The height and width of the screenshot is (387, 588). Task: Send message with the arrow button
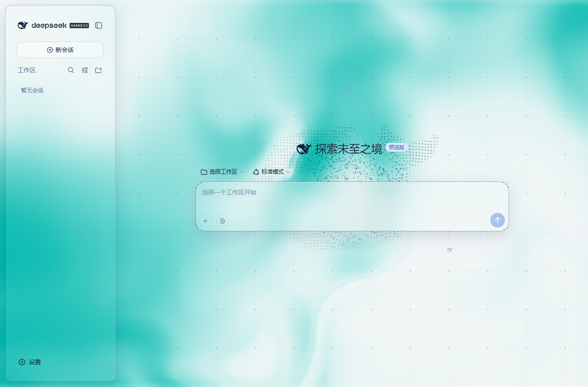(498, 220)
